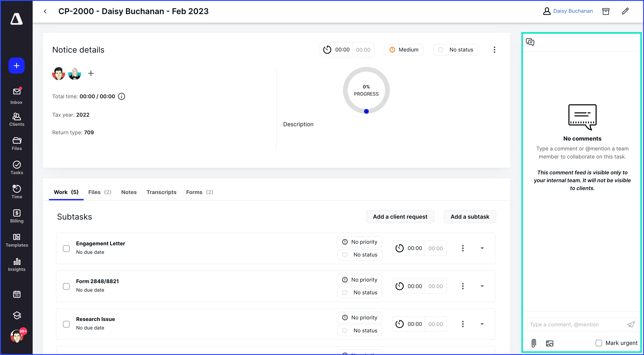Viewport: 644px width, 355px height.
Task: Check the Engagement Letter subtask checkbox
Action: tap(66, 248)
